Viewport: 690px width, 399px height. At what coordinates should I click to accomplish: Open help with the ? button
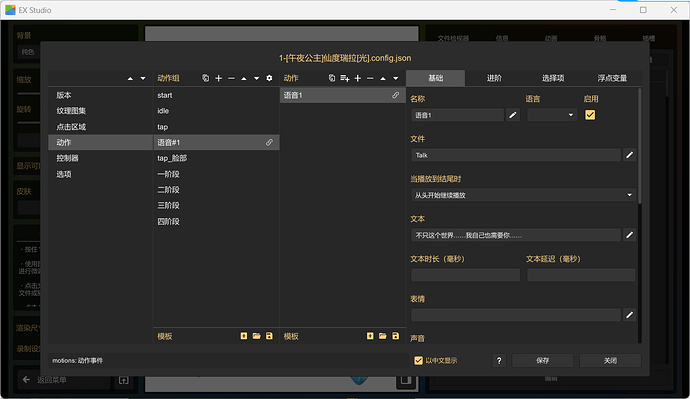click(x=499, y=360)
